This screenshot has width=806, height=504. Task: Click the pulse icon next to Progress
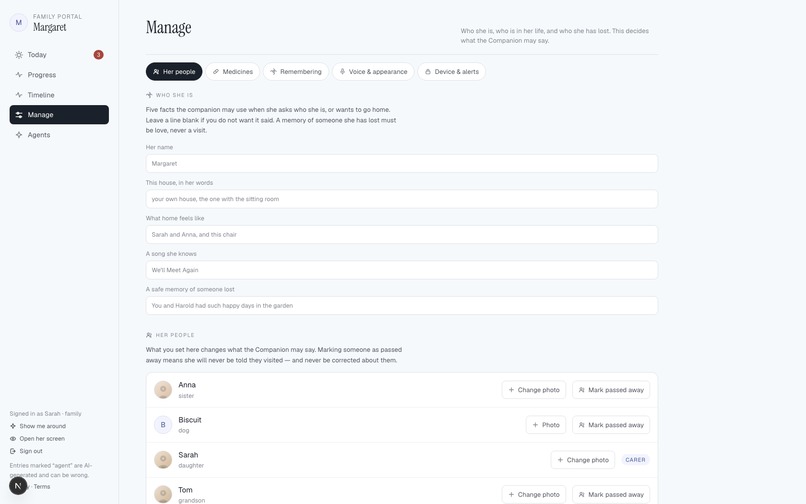click(x=19, y=75)
